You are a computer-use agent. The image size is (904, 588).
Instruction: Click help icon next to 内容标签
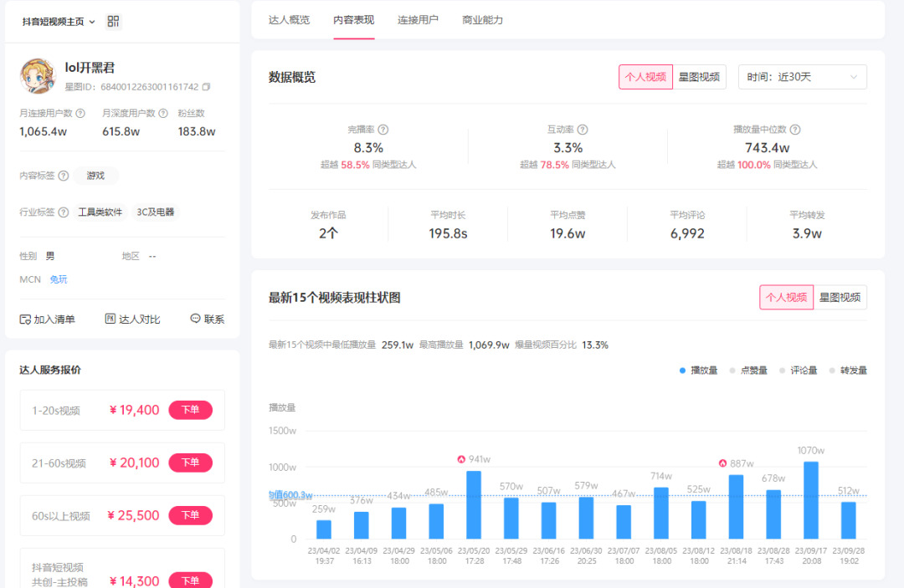click(64, 176)
